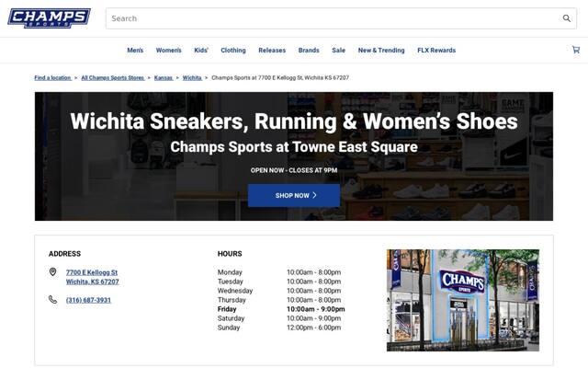This screenshot has height=368, width=588.
Task: Click the Monday hours row
Action: pyautogui.click(x=279, y=272)
